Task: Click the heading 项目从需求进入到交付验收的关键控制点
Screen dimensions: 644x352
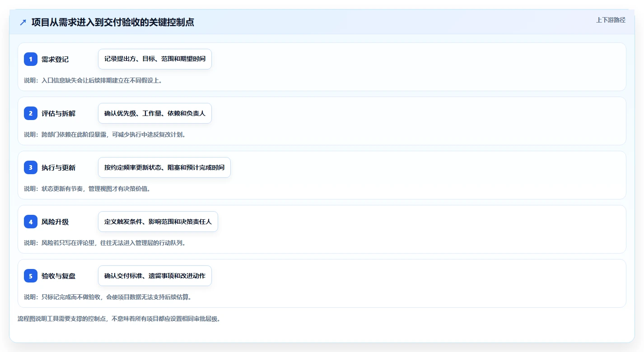Action: pyautogui.click(x=113, y=23)
